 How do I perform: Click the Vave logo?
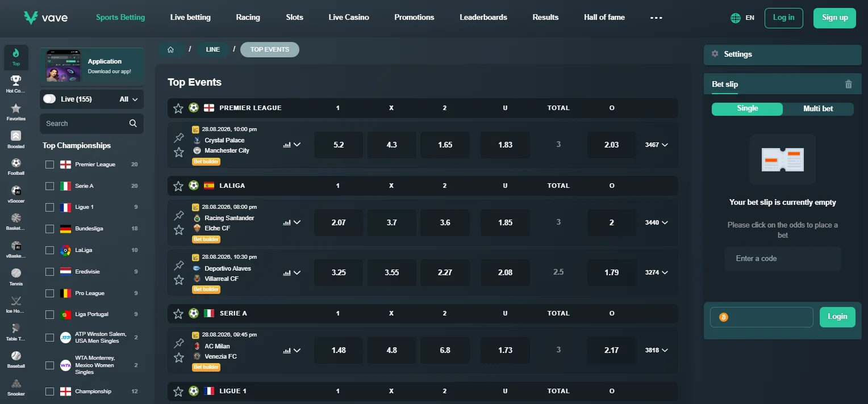(45, 18)
